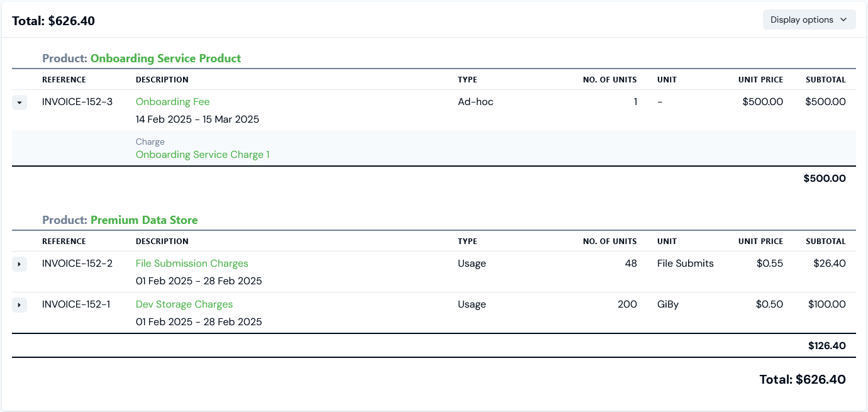Click the $126.40 Premium Data Store subtotal
This screenshot has width=868, height=412.
pos(826,346)
